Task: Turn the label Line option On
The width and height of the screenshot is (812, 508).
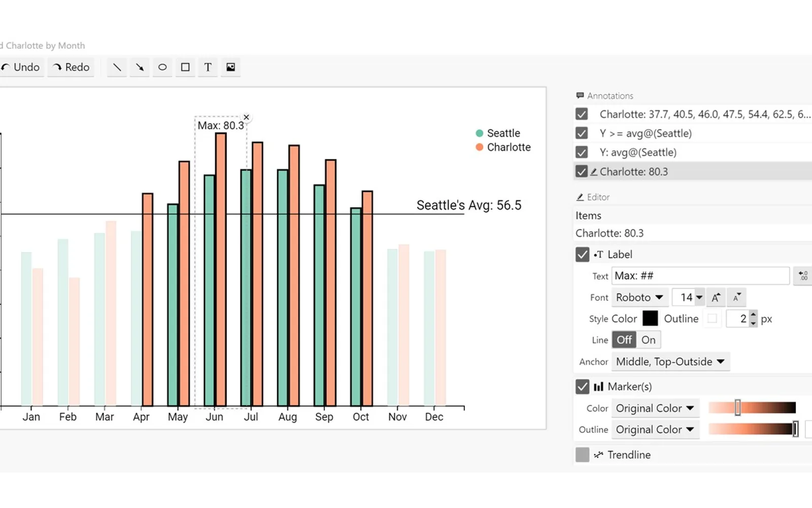Action: click(x=649, y=340)
